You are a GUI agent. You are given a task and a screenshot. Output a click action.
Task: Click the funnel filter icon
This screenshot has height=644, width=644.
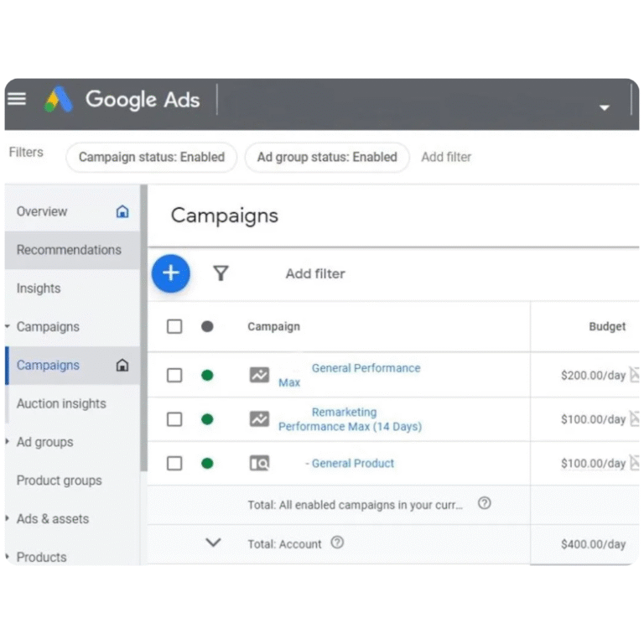coord(221,273)
